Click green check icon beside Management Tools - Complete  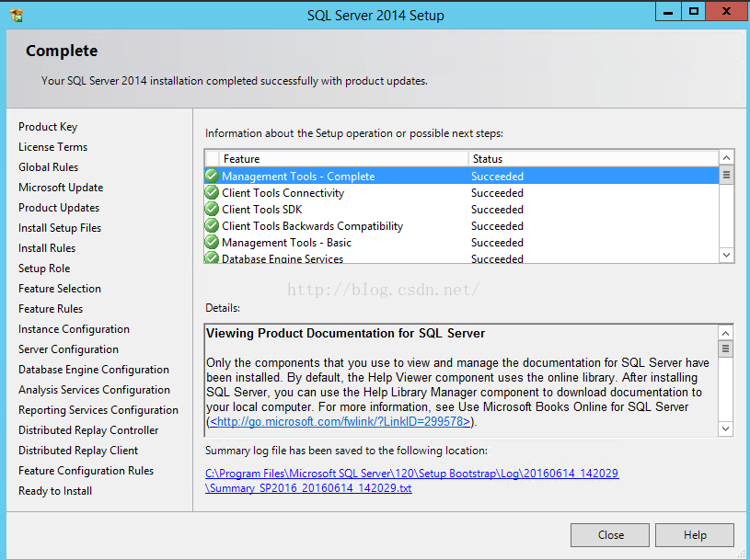pyautogui.click(x=212, y=176)
